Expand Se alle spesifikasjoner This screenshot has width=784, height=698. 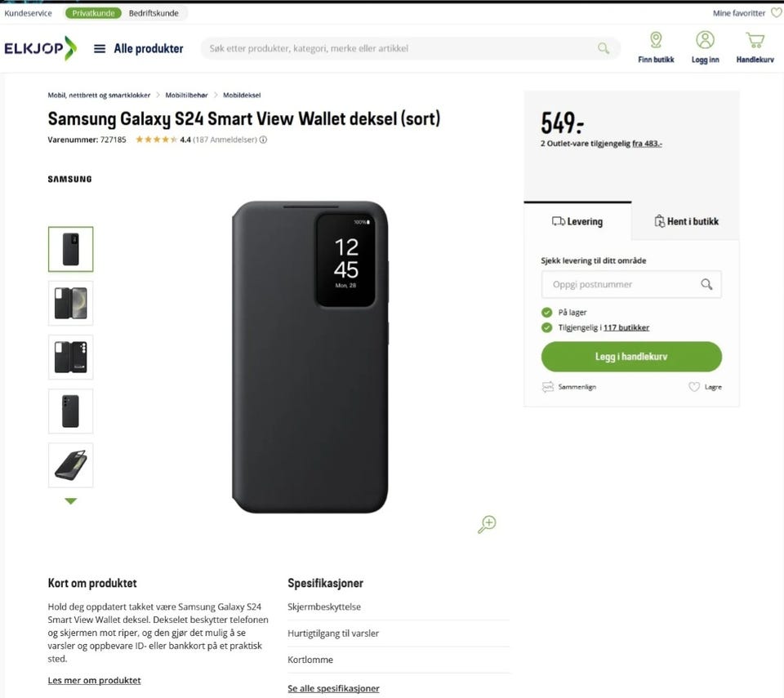pos(333,688)
